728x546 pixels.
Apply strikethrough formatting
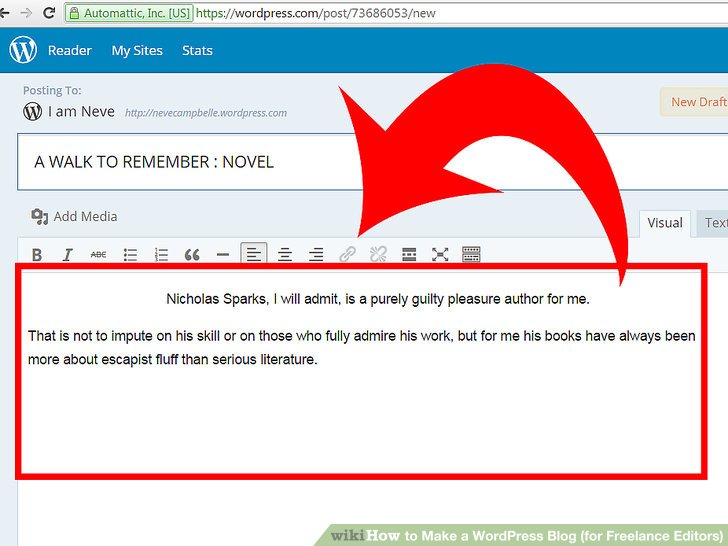[x=98, y=255]
